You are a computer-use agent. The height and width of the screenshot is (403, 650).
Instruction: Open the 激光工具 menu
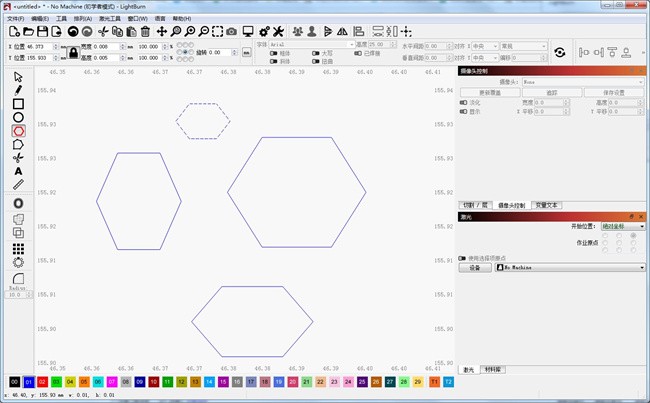(110, 18)
